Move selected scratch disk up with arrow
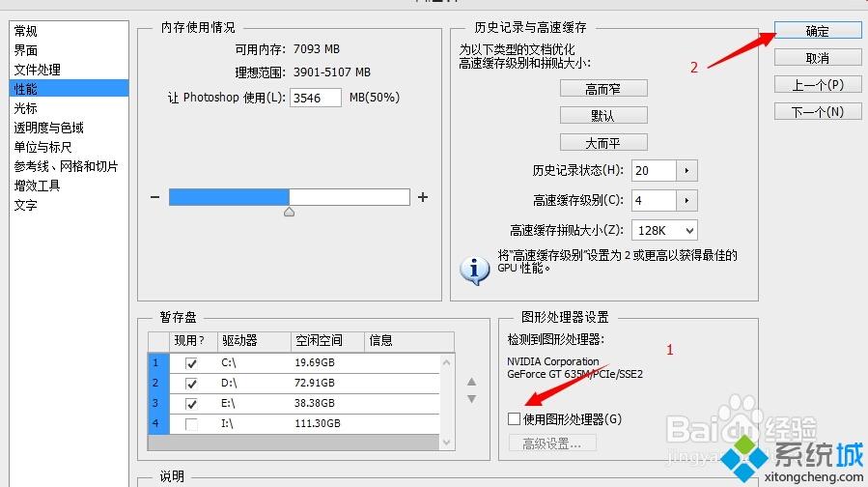Image resolution: width=868 pixels, height=487 pixels. (x=471, y=382)
